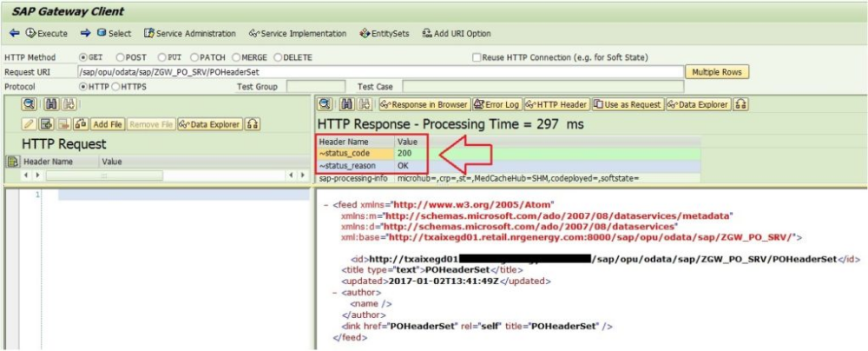Open the Error Log
868x351 pixels.
click(x=497, y=104)
